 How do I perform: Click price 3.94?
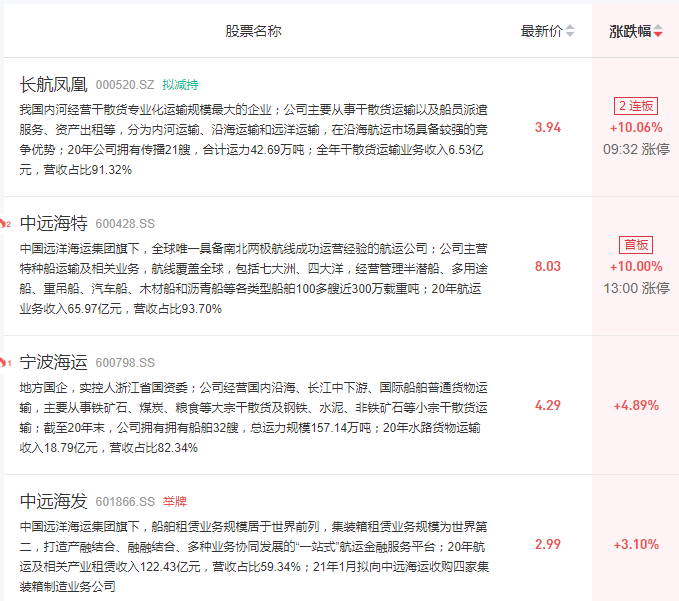[x=547, y=127]
